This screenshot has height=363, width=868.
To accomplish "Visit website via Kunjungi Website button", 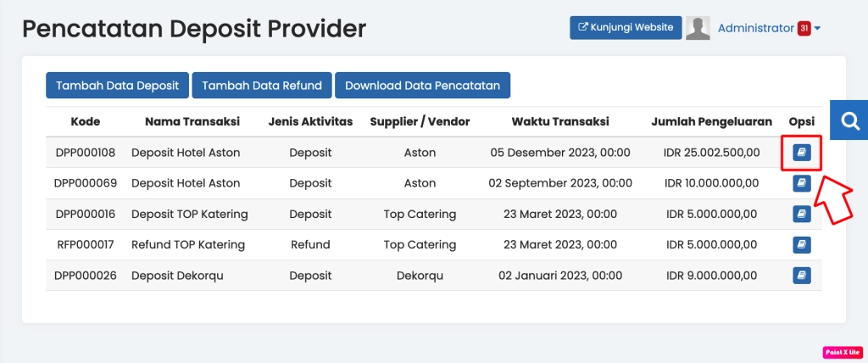I will 626,27.
